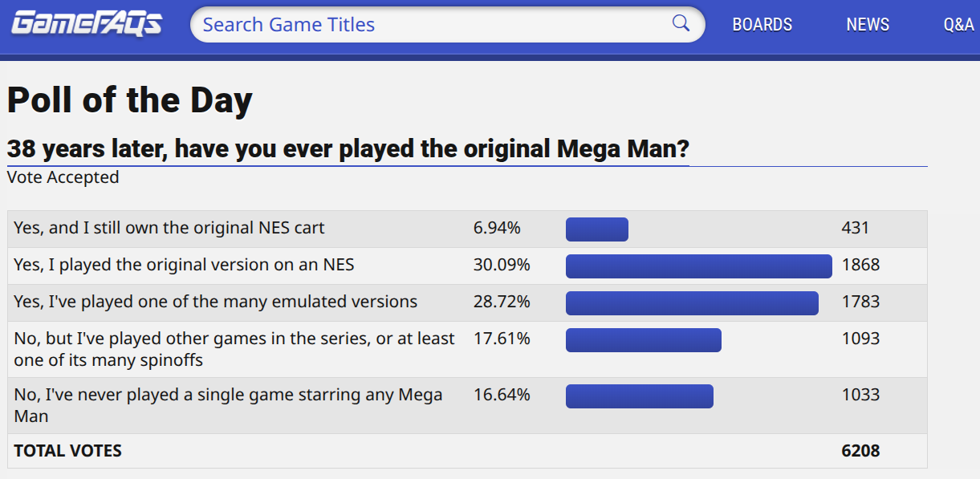The image size is (980, 479).
Task: Select 'never played a single game' answer
Action: coord(228,405)
